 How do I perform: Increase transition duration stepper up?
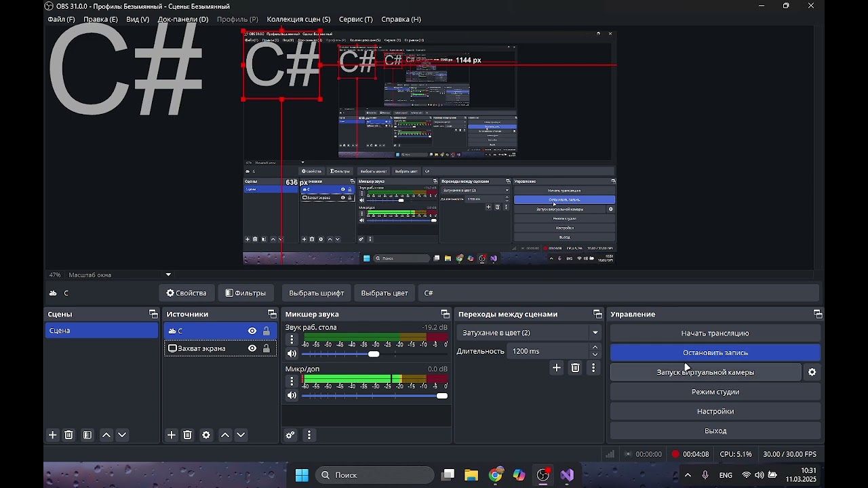click(595, 347)
